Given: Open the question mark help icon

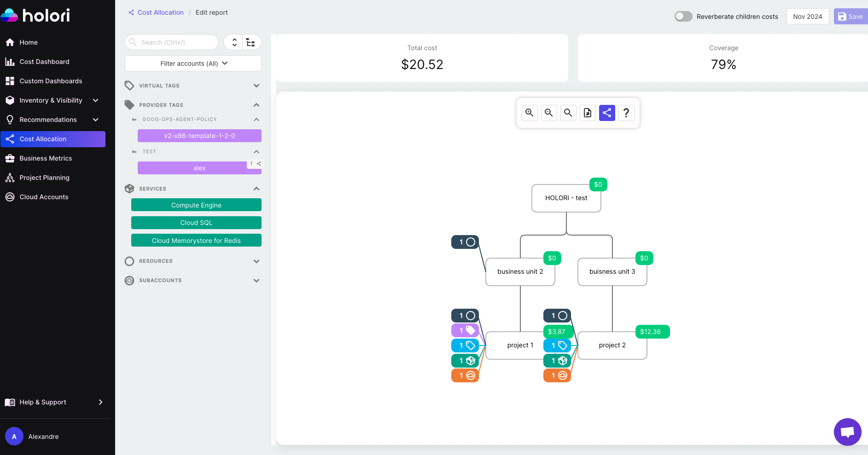Looking at the screenshot, I should (x=626, y=113).
